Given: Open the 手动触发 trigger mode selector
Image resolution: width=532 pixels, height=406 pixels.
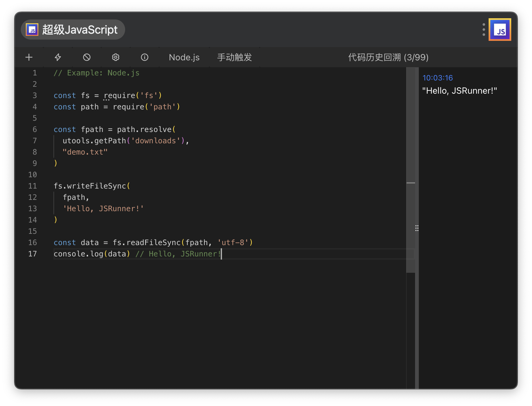Looking at the screenshot, I should [234, 57].
